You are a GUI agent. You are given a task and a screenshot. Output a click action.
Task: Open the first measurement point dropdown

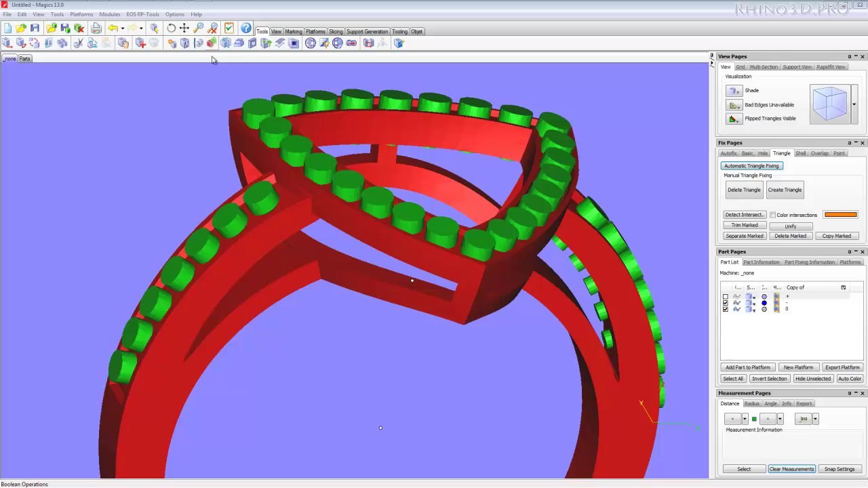744,419
